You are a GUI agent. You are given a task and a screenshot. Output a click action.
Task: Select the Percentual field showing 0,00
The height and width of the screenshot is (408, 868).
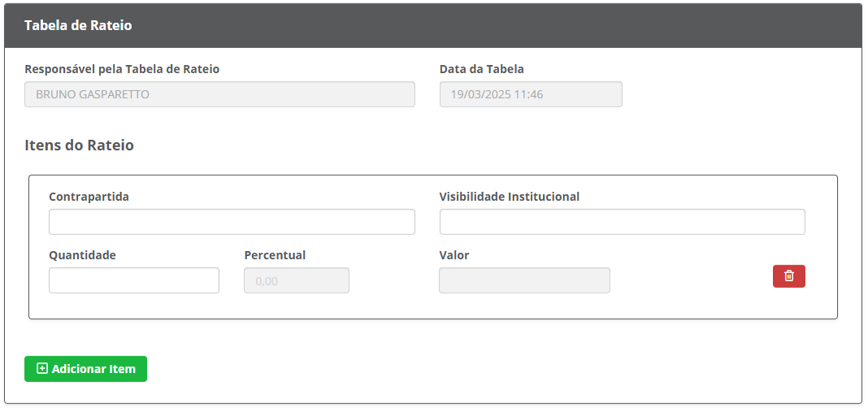click(297, 280)
